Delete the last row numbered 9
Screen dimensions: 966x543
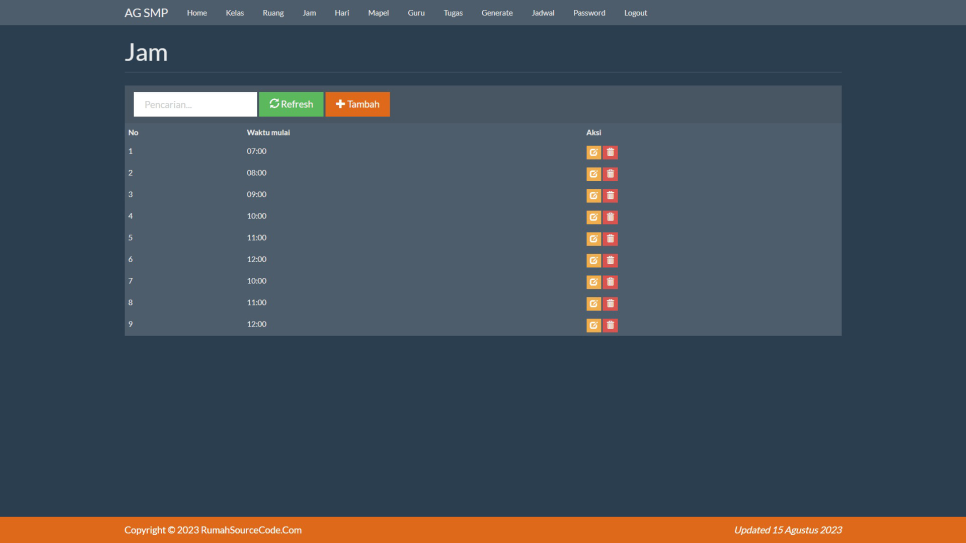(x=610, y=325)
